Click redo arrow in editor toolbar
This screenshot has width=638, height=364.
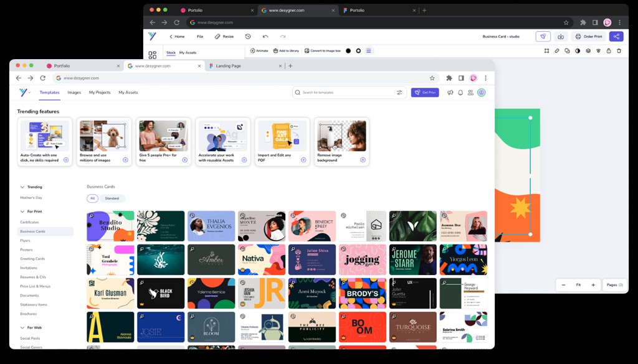point(283,36)
